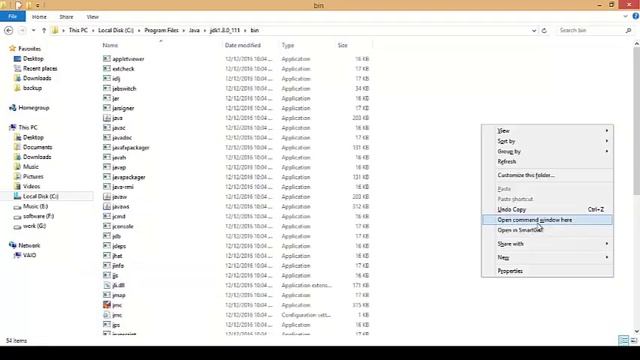The width and height of the screenshot is (640, 360).
Task: Sort by Type column header
Action: (288, 45)
